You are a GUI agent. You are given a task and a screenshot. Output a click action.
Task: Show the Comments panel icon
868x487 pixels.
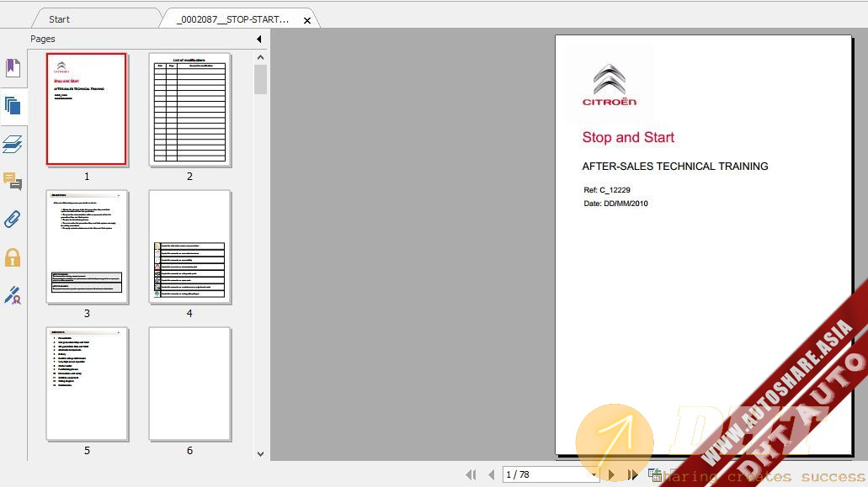[13, 182]
